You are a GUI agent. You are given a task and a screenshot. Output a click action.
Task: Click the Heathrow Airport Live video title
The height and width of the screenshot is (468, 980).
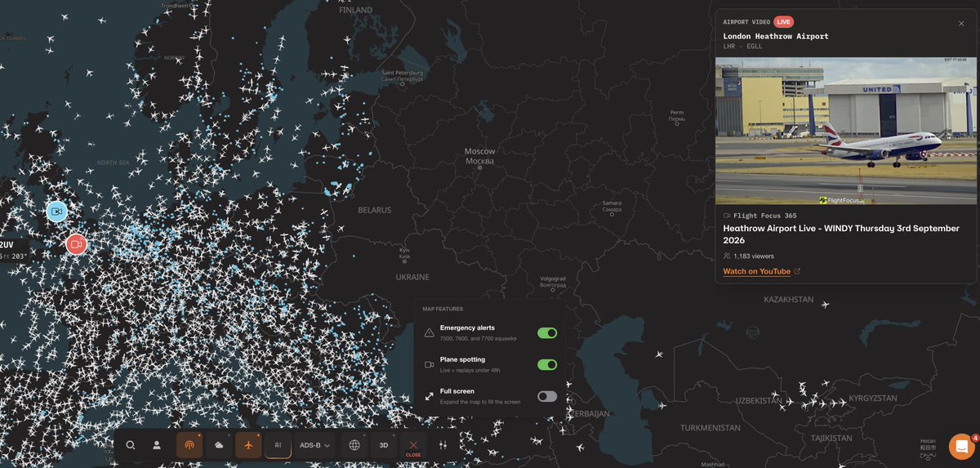pos(841,234)
